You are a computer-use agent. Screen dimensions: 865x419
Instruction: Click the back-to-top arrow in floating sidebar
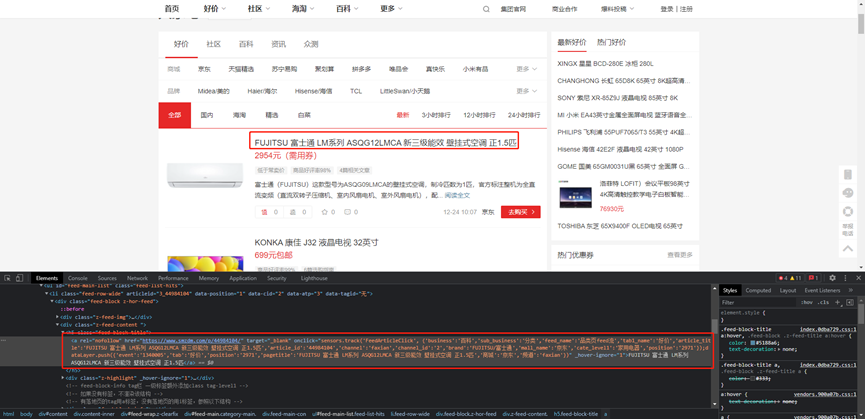(x=848, y=249)
